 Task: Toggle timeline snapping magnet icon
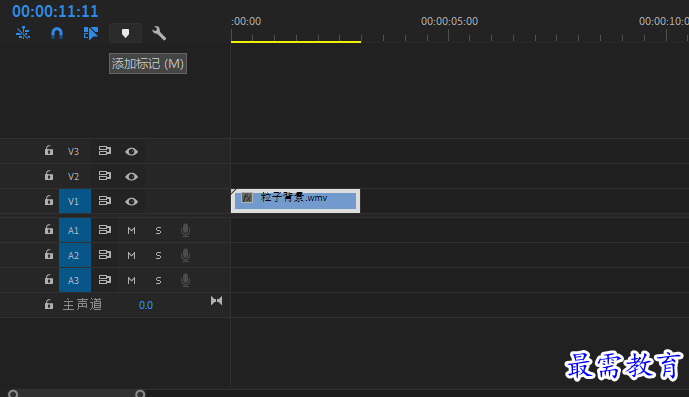57,33
